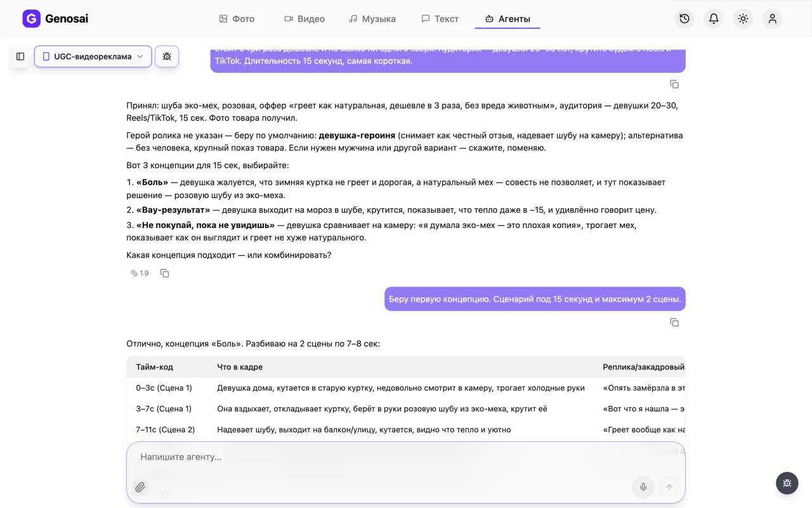Toggle the sidebar panel icon
Image resolution: width=812 pixels, height=508 pixels.
[x=20, y=57]
